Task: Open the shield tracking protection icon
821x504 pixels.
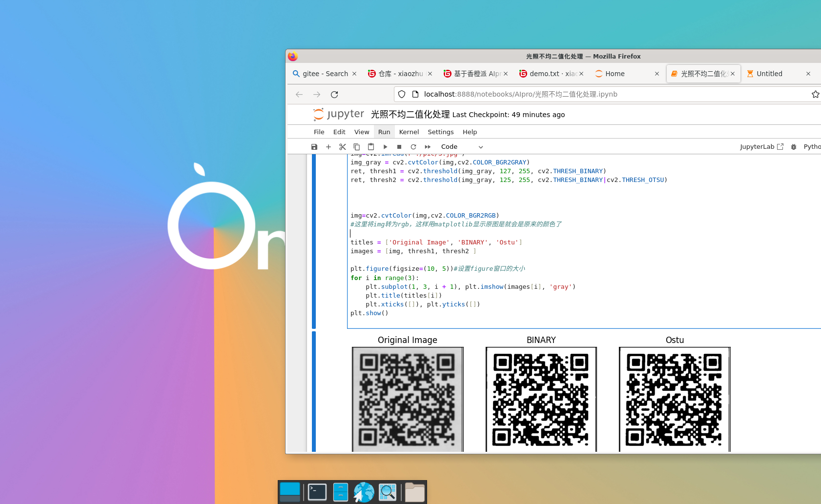Action: pos(402,94)
